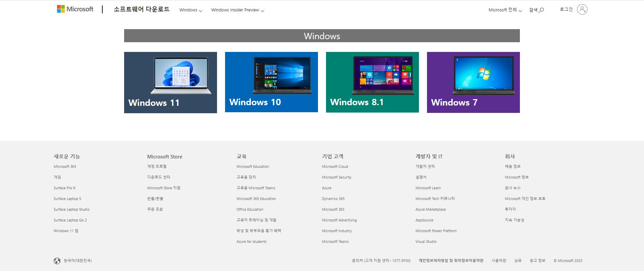This screenshot has width=644, height=271.
Task: Open the 반품/환불 link
Action: click(155, 199)
